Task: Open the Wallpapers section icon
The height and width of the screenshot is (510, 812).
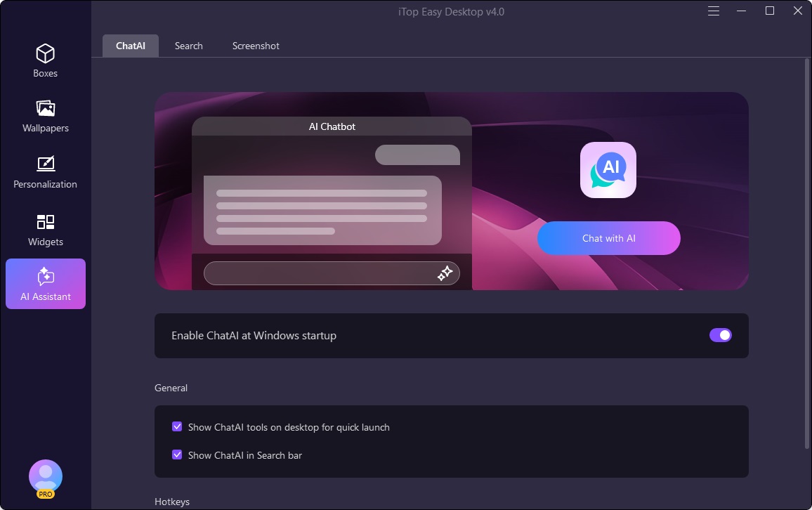Action: pyautogui.click(x=46, y=115)
